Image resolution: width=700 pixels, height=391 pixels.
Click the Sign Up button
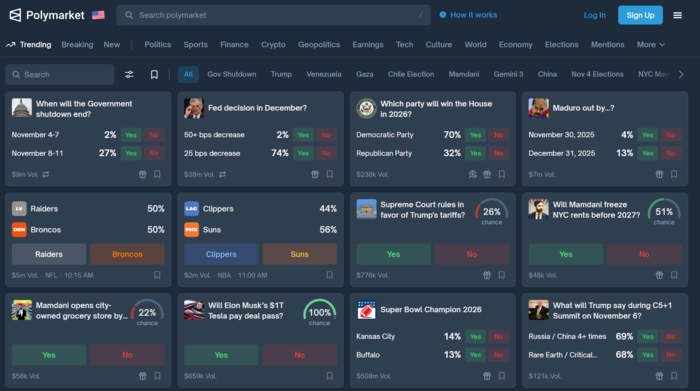(640, 15)
